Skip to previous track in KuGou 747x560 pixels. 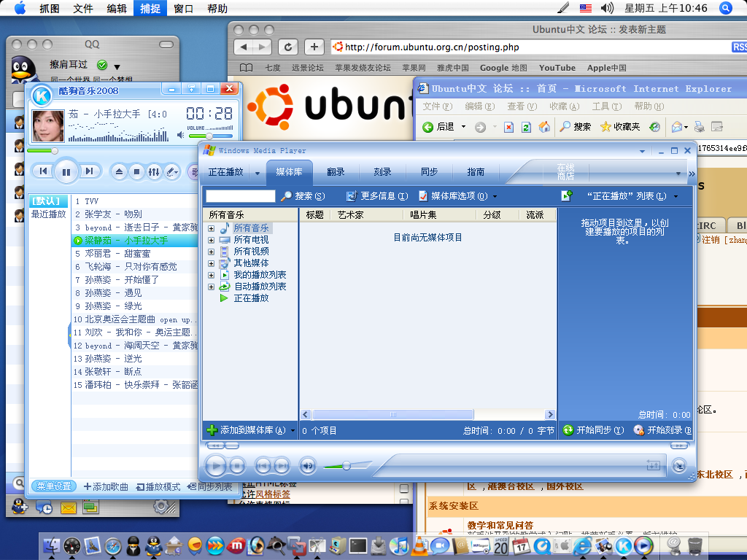coord(43,171)
